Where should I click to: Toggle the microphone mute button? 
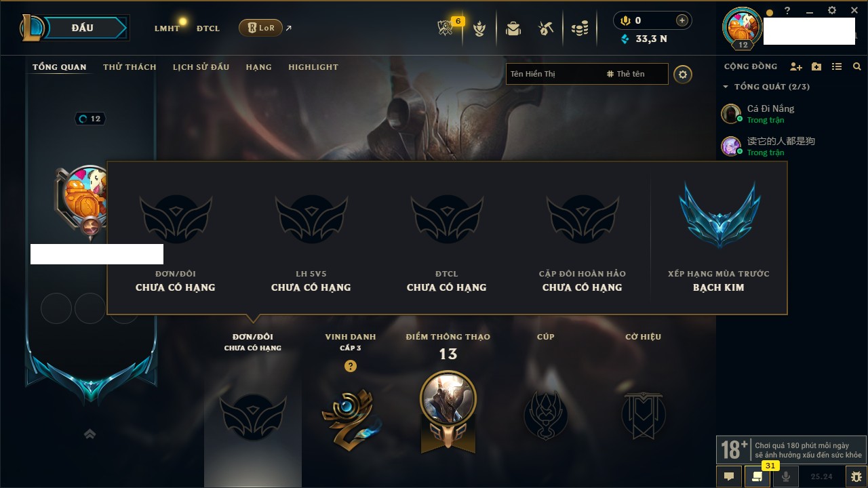point(786,476)
